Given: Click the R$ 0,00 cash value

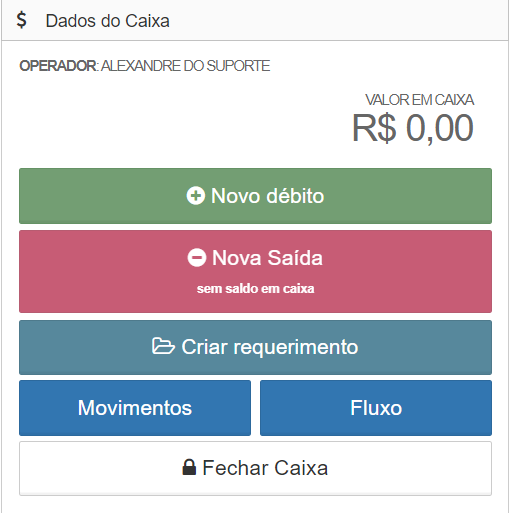Looking at the screenshot, I should point(413,128).
